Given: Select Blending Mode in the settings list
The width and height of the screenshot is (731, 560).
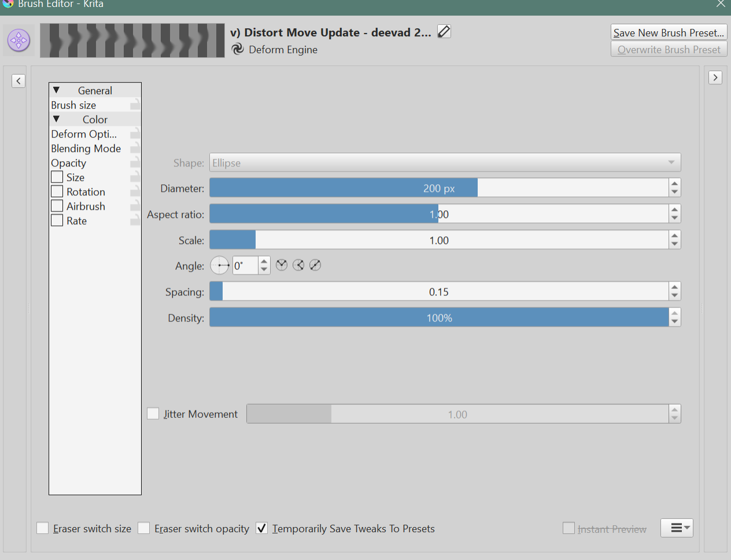Looking at the screenshot, I should pos(86,149).
